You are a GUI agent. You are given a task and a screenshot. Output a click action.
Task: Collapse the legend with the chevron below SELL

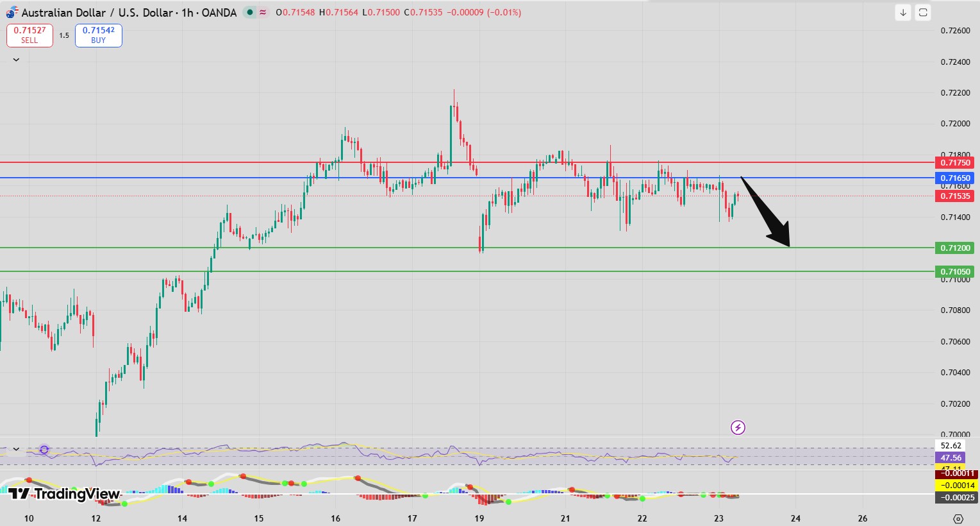tap(16, 59)
